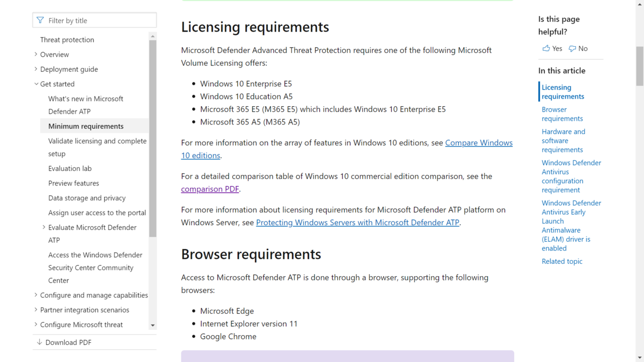Click sidebar scrollbar down arrow
Screen dimensions: 644x362
[x=153, y=325]
